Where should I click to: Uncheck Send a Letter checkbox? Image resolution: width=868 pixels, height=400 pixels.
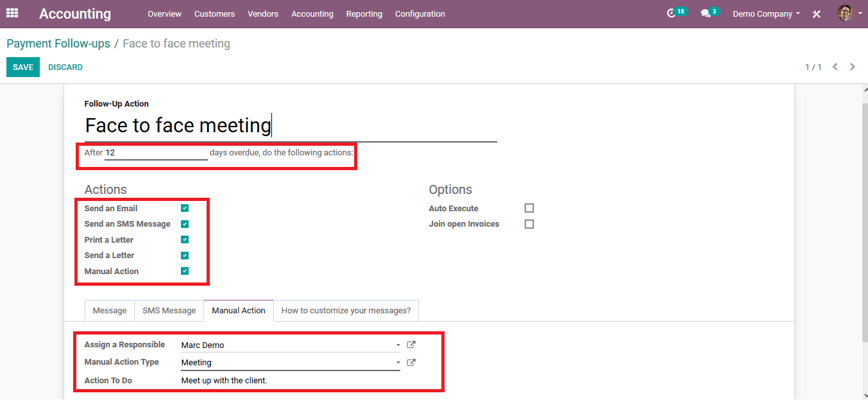(185, 256)
